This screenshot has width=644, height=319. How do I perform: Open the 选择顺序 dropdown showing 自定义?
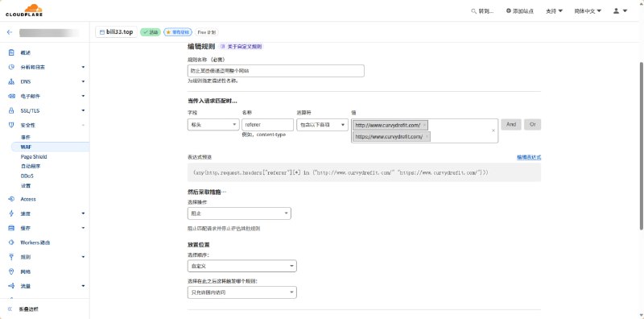click(x=242, y=266)
